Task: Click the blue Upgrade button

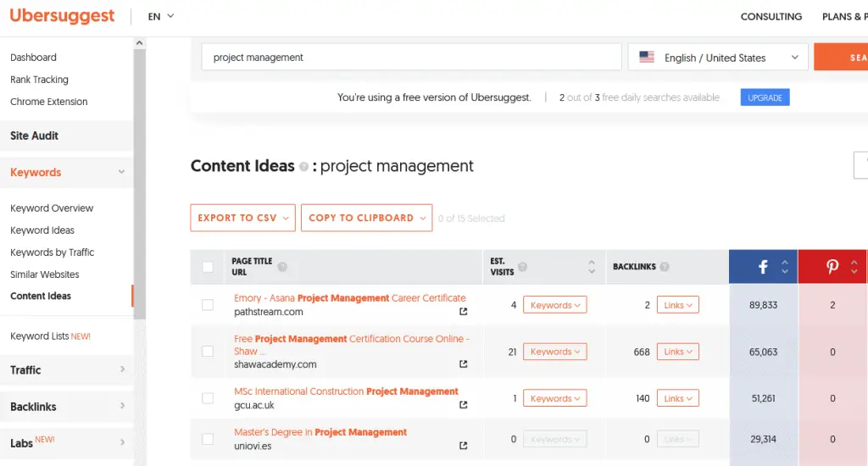Action: (x=765, y=97)
